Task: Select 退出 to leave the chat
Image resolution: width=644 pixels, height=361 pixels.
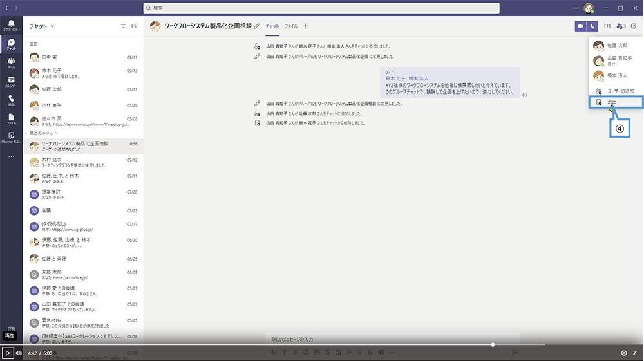Action: pos(616,102)
